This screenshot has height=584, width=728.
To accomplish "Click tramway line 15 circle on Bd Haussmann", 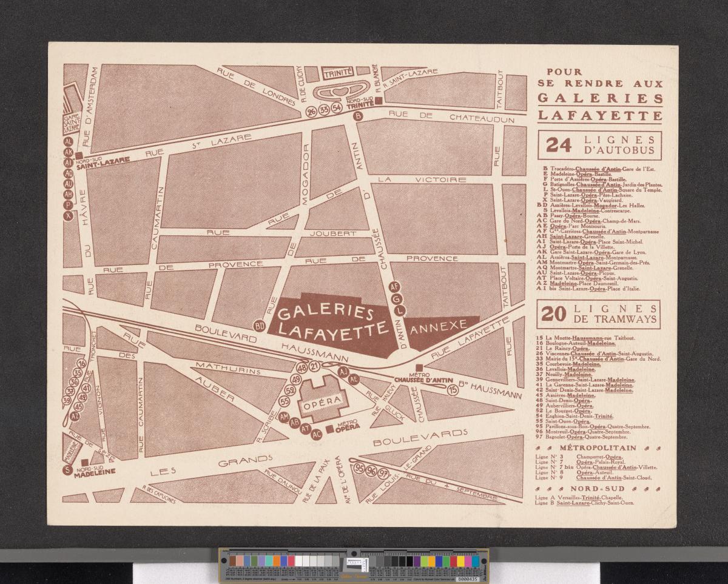I will (452, 390).
